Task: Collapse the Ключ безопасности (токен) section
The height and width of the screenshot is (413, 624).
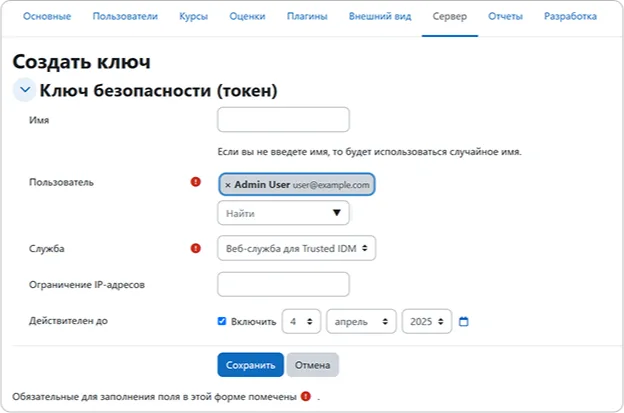Action: point(23,91)
